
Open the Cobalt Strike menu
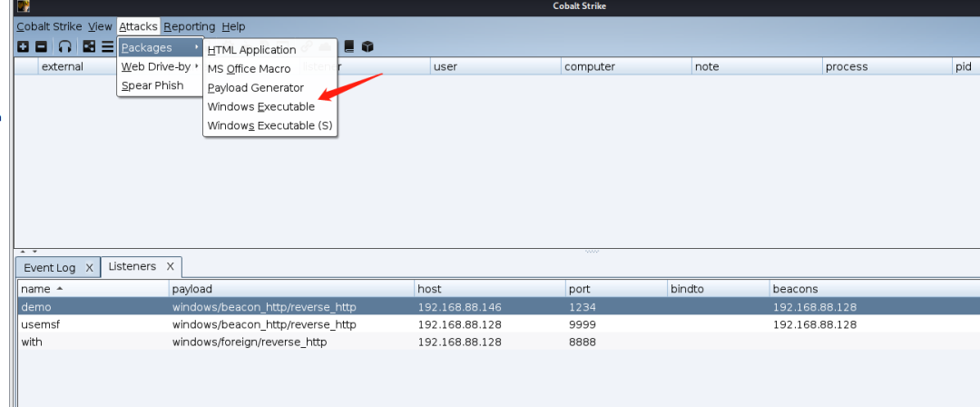tap(49, 26)
